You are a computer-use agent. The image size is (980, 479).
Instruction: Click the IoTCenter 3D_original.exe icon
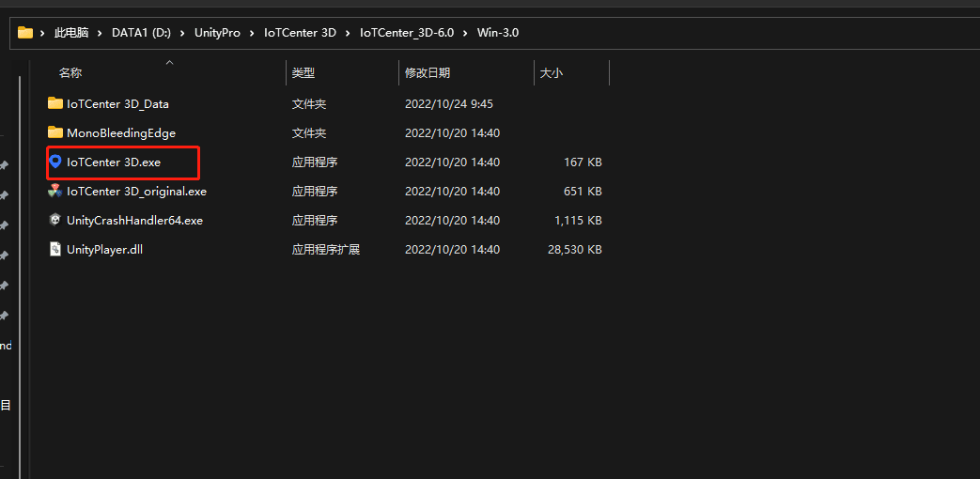(x=55, y=191)
